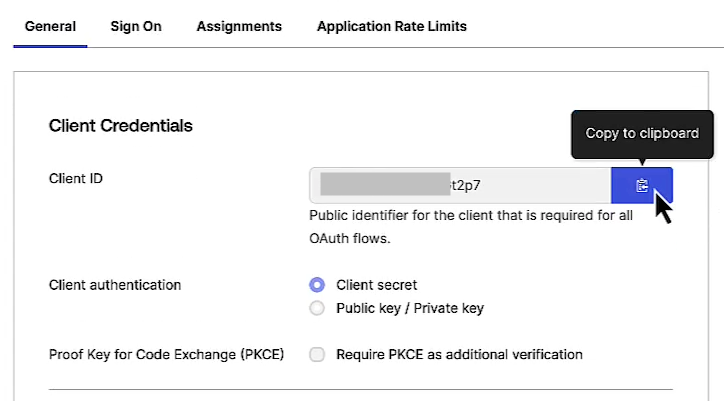Click the Client Credentials section heading
The image size is (724, 401).
click(x=120, y=126)
